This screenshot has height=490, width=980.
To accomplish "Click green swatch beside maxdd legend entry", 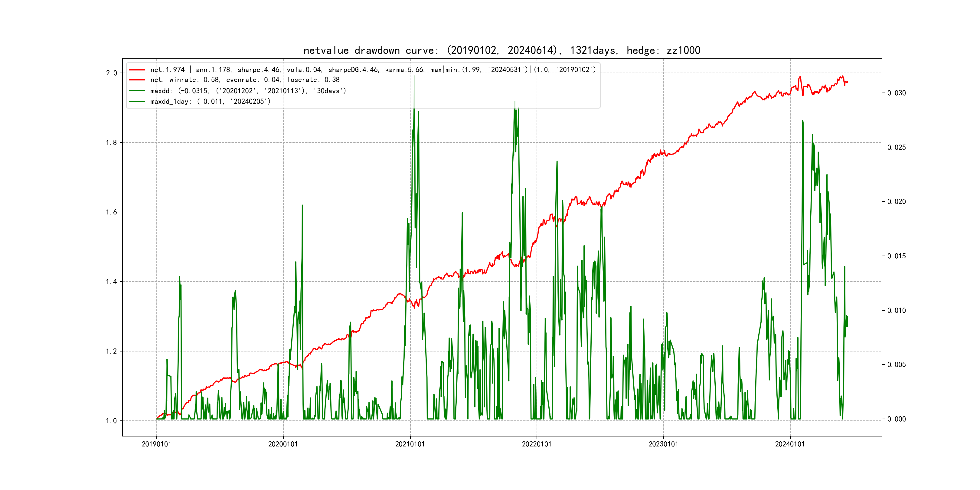I will point(137,91).
